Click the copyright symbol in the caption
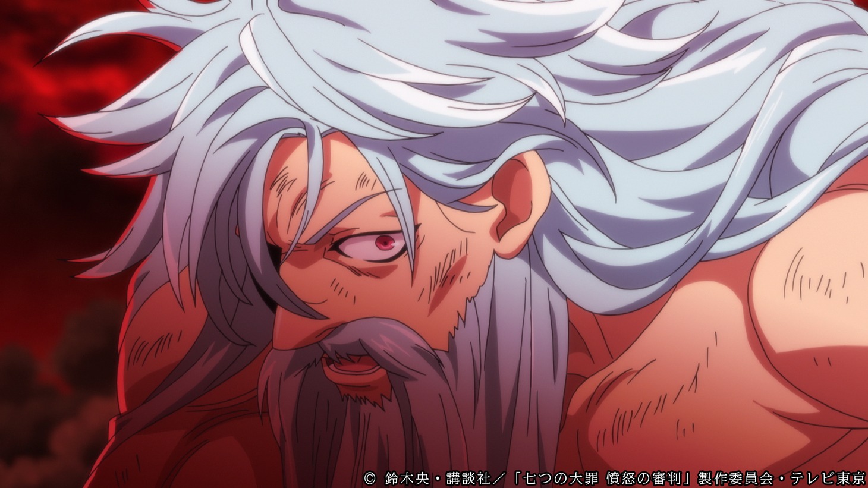 pyautogui.click(x=369, y=477)
